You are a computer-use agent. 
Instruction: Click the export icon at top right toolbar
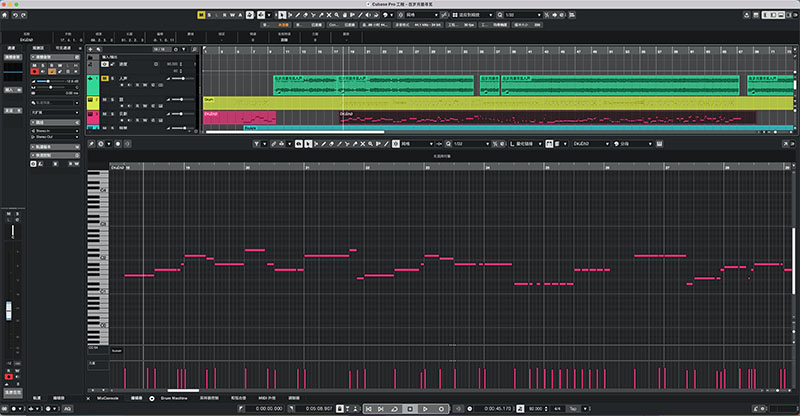point(747,15)
